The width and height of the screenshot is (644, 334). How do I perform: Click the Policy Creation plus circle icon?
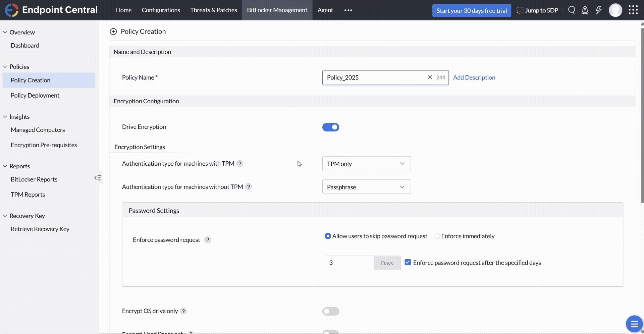pos(113,32)
